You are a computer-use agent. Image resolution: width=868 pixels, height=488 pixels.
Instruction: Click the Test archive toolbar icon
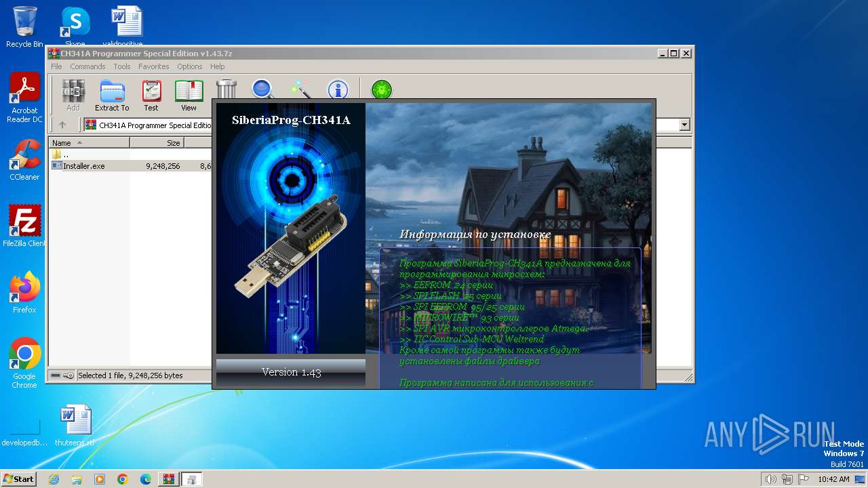(x=151, y=95)
